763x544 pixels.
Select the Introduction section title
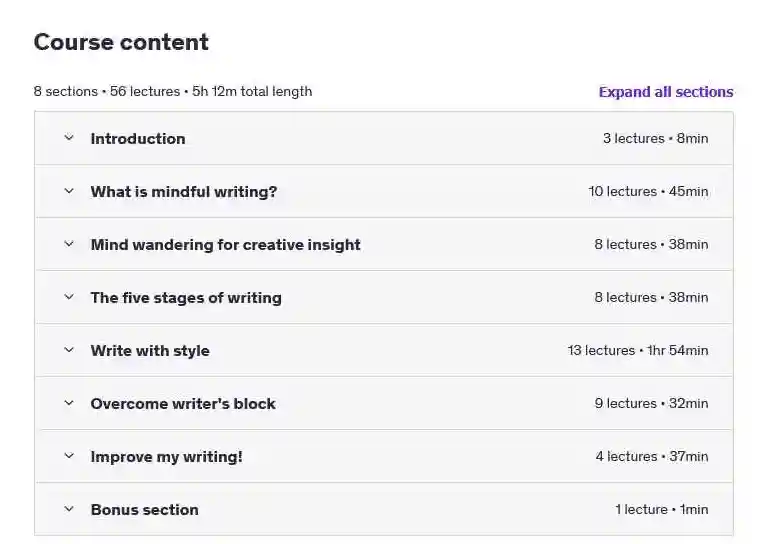coord(138,139)
